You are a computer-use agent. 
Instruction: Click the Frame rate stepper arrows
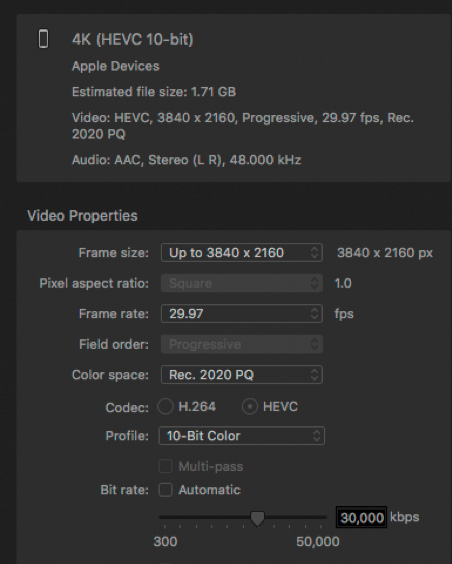[x=314, y=314]
